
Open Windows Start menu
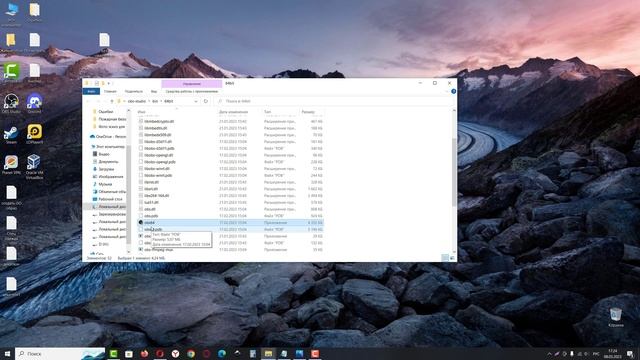pyautogui.click(x=7, y=353)
